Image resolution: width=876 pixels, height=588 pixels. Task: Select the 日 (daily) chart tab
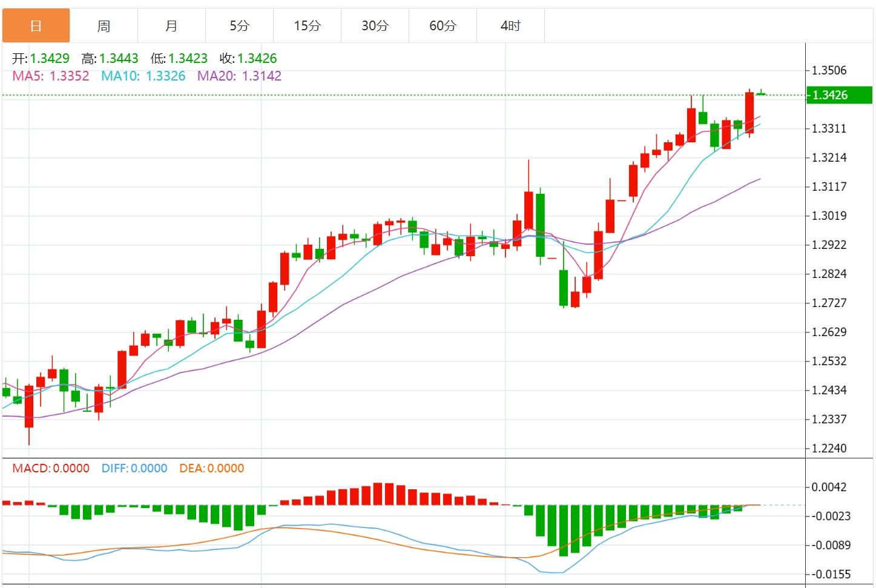(x=36, y=25)
